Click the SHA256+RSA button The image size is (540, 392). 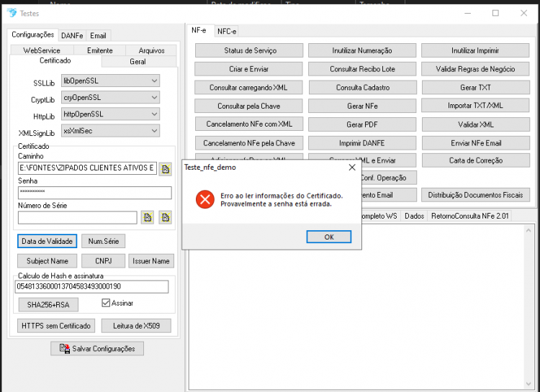click(x=48, y=304)
